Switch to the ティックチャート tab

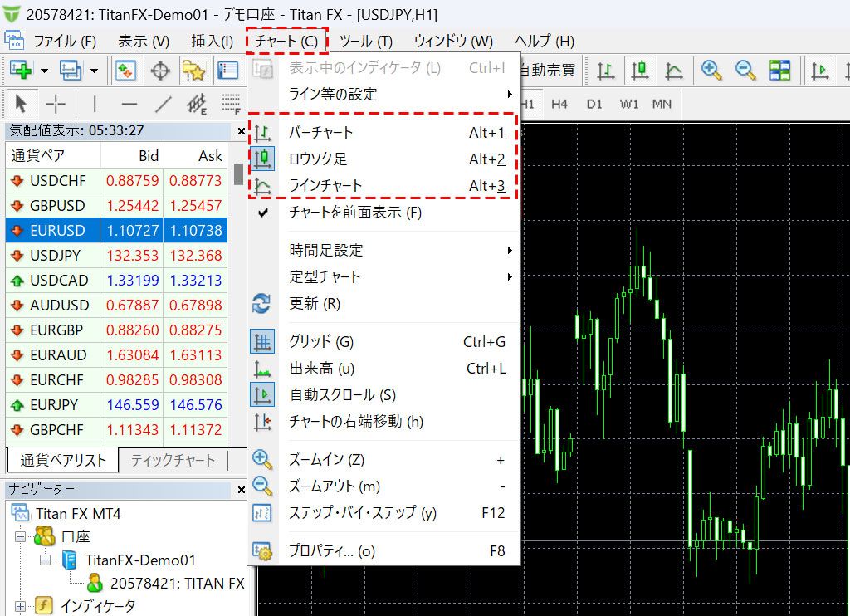[x=173, y=460]
